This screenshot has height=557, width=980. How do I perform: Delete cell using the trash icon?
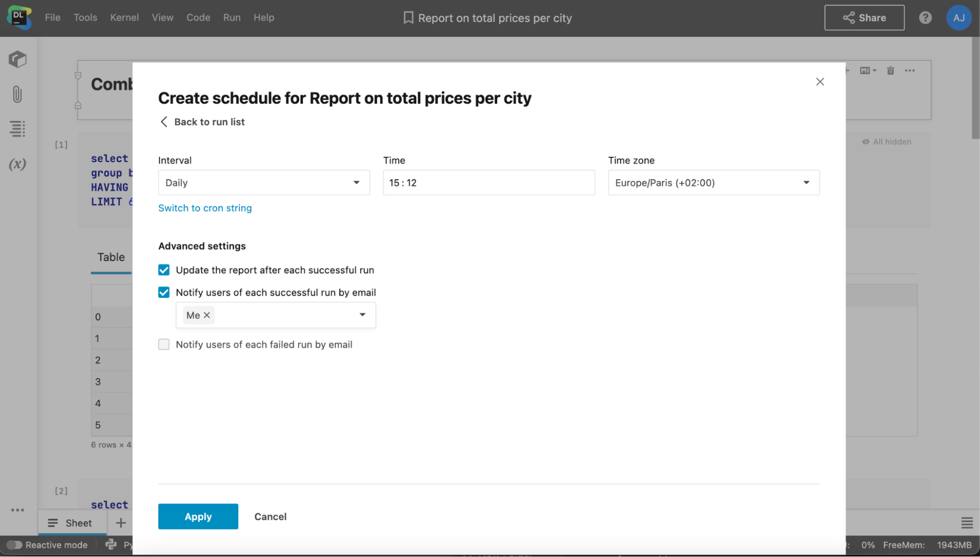click(x=890, y=71)
